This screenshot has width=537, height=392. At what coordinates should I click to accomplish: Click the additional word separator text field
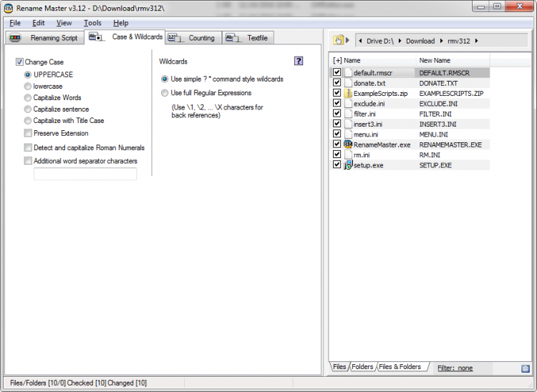pos(85,174)
